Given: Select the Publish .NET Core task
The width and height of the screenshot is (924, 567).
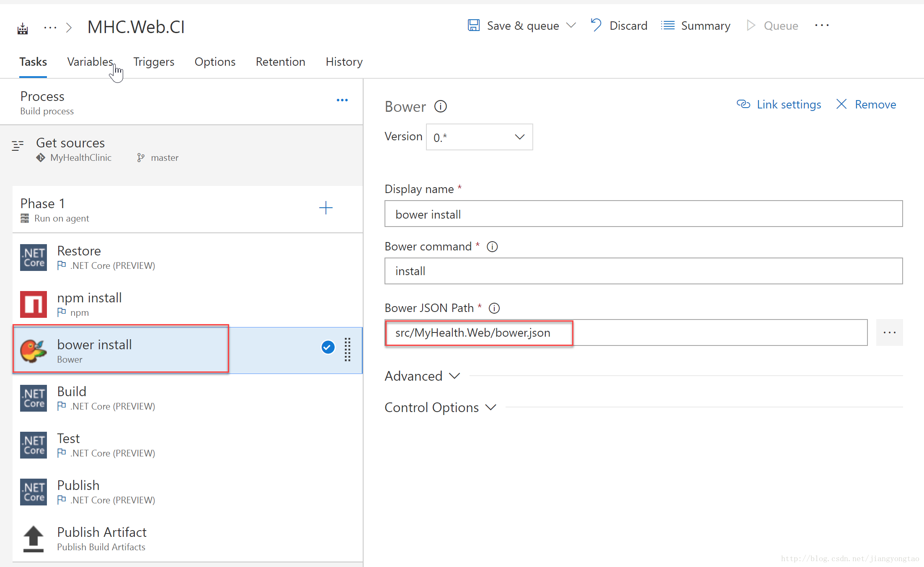Looking at the screenshot, I should tap(188, 492).
